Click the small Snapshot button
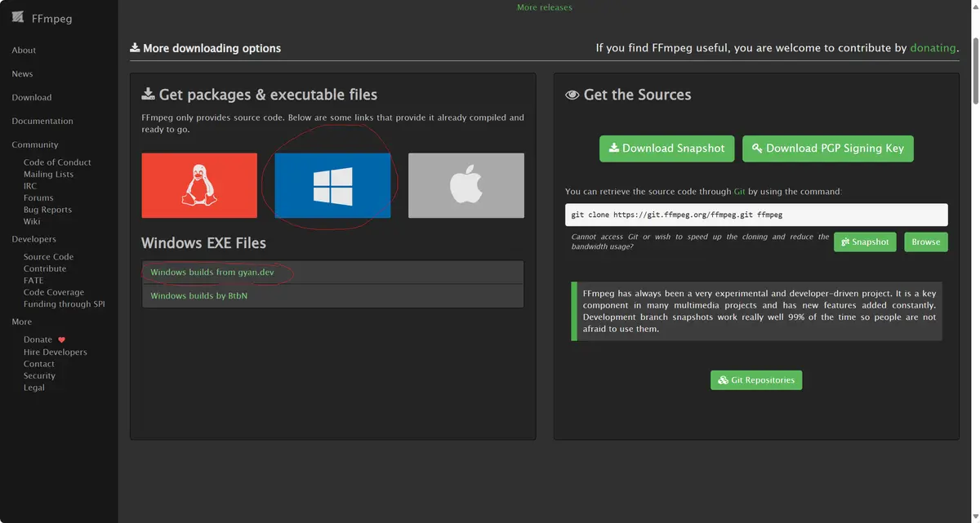Image resolution: width=980 pixels, height=523 pixels. pos(865,242)
